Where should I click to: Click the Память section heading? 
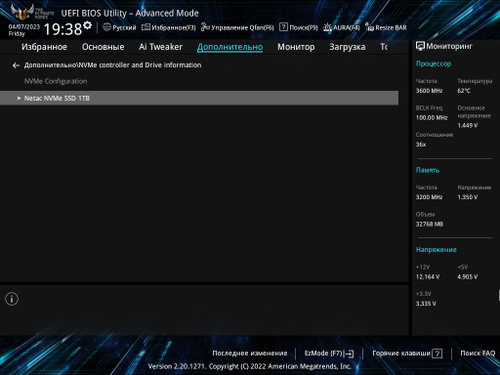pyautogui.click(x=428, y=170)
